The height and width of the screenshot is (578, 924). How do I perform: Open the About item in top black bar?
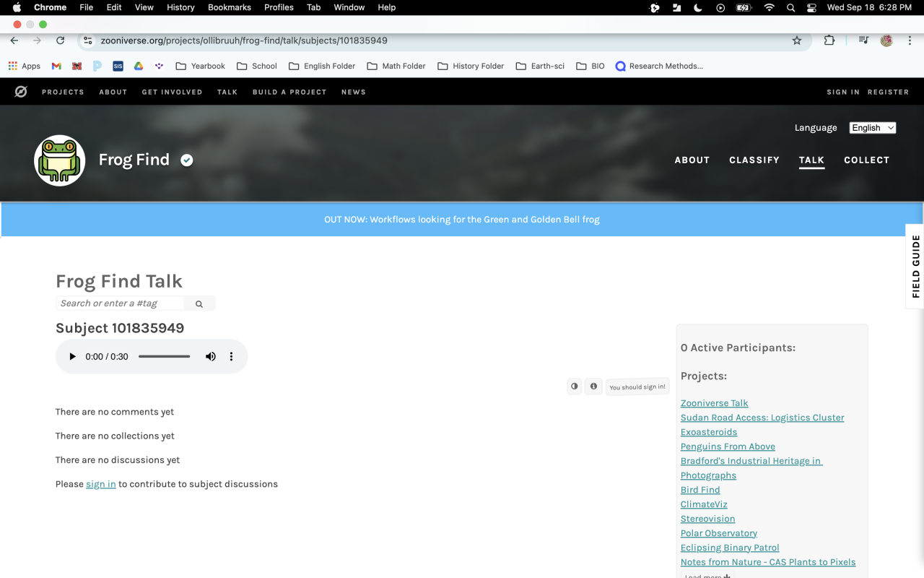coord(113,92)
